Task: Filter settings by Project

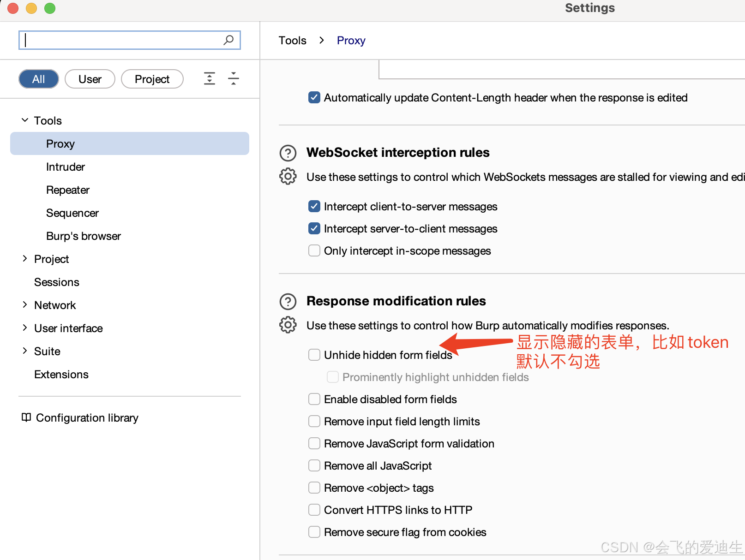Action: [152, 79]
